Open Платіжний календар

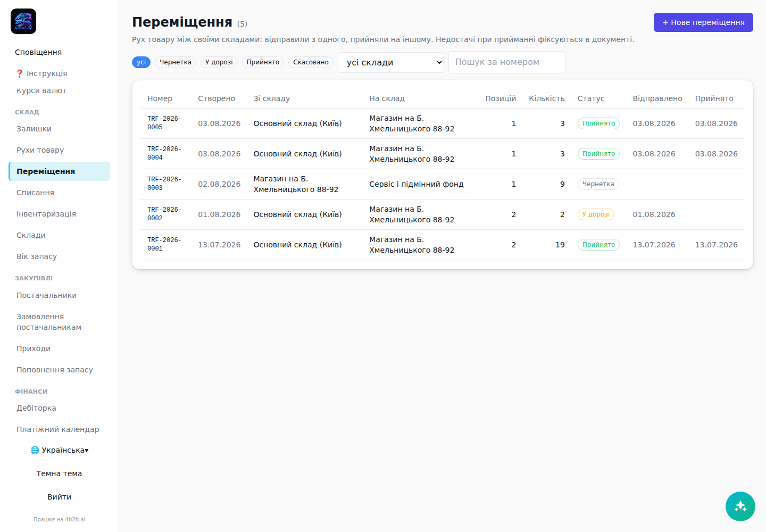click(x=59, y=429)
